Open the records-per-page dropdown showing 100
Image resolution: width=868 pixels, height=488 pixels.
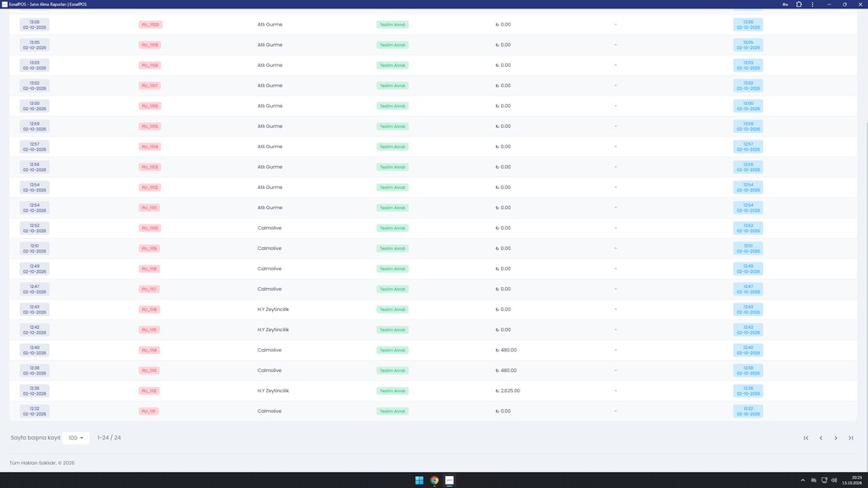75,438
